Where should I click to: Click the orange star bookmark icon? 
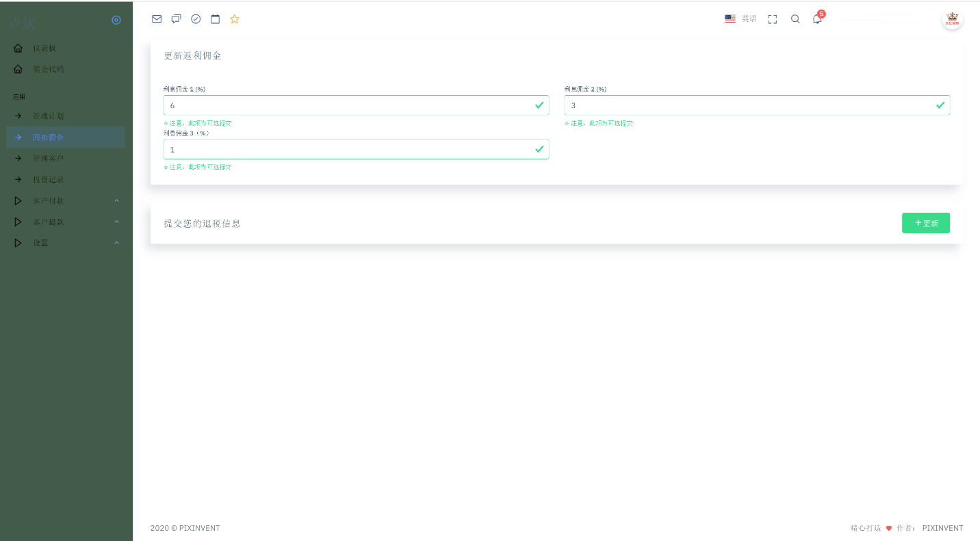[x=235, y=19]
